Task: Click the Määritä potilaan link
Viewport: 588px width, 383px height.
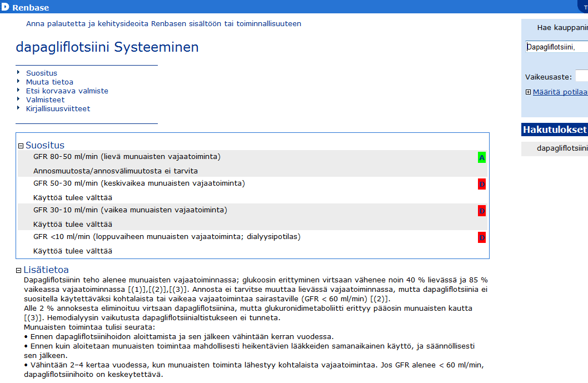Action: point(560,92)
